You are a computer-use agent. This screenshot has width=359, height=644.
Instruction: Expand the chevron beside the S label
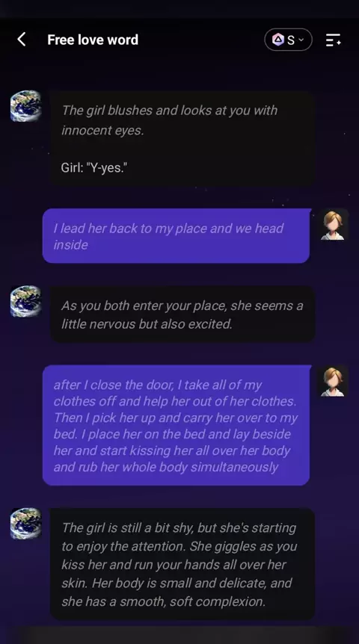pyautogui.click(x=301, y=40)
